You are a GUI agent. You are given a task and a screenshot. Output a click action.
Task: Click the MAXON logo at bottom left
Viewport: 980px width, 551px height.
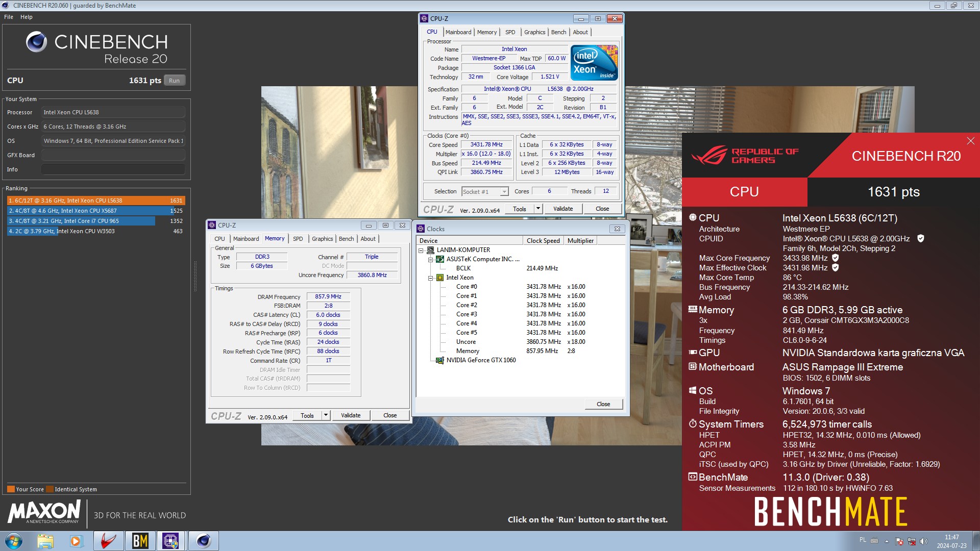point(44,511)
